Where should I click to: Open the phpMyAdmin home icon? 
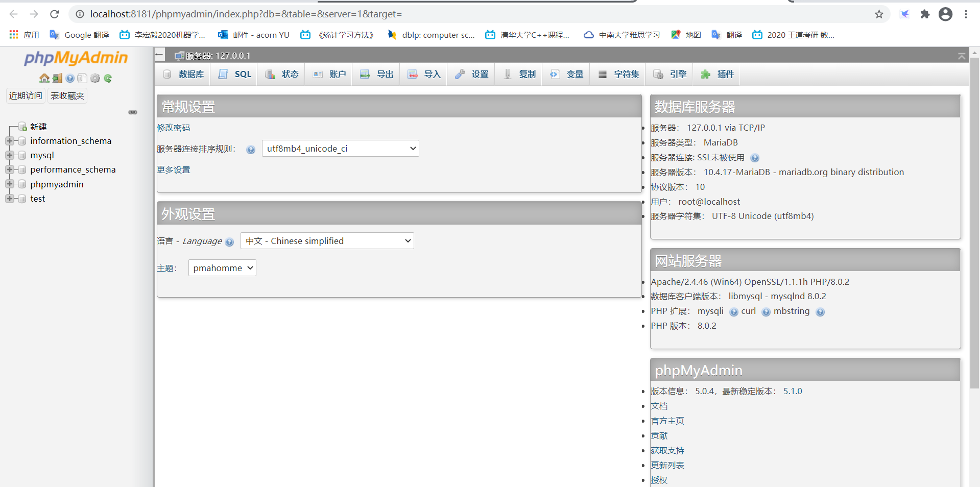click(x=44, y=78)
